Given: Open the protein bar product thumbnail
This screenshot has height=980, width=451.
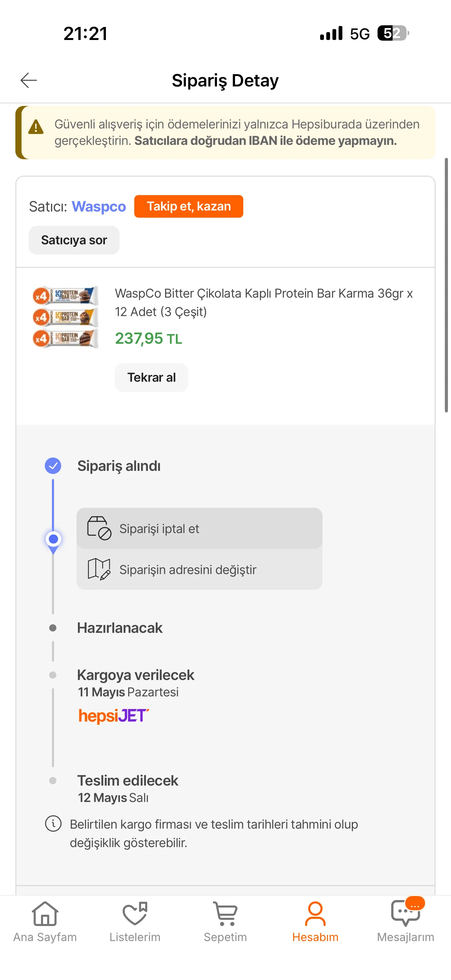Looking at the screenshot, I should pos(65,317).
